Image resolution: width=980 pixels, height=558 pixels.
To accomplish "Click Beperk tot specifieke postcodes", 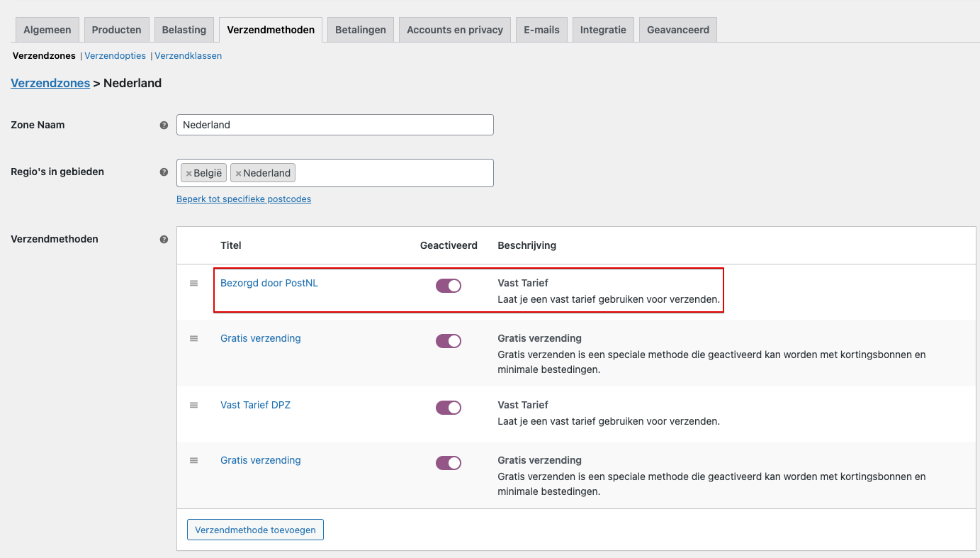I will point(244,199).
